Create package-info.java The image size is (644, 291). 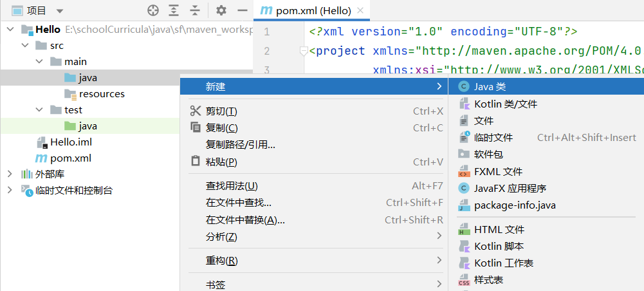[546, 205]
